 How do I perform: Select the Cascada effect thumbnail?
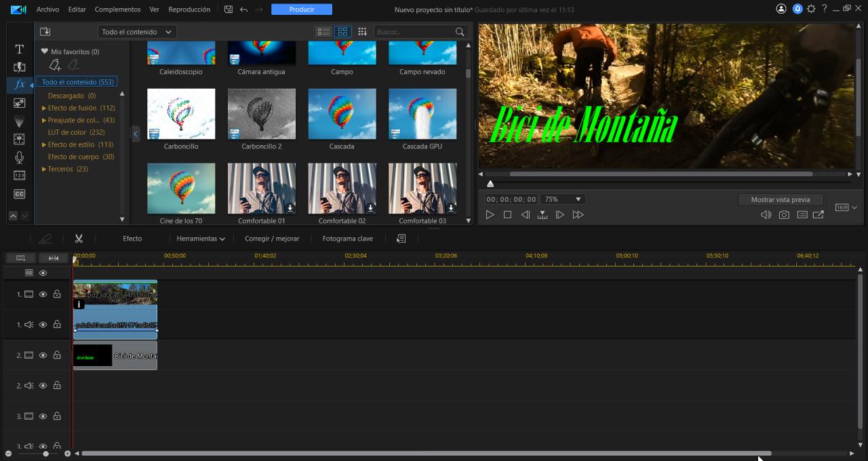342,114
